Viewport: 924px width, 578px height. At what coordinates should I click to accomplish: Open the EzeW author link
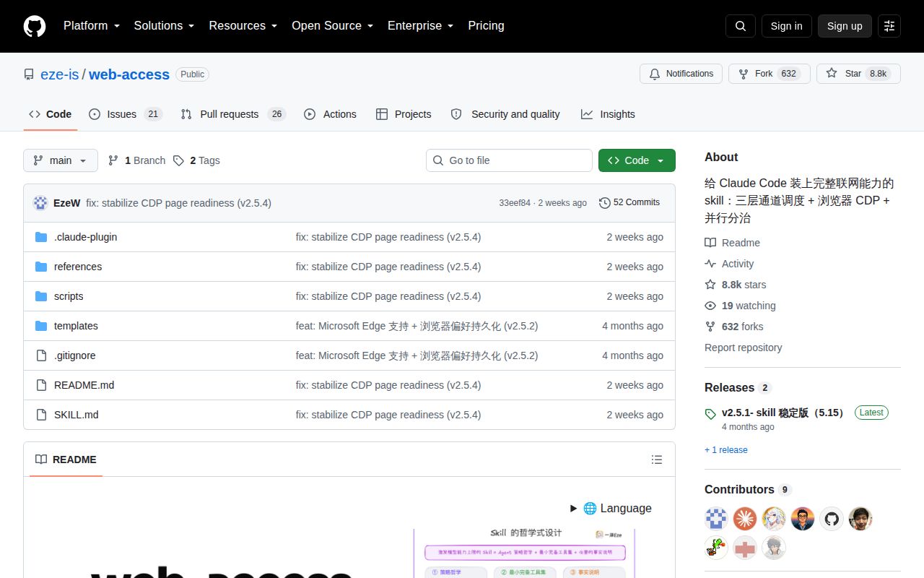[x=66, y=203]
